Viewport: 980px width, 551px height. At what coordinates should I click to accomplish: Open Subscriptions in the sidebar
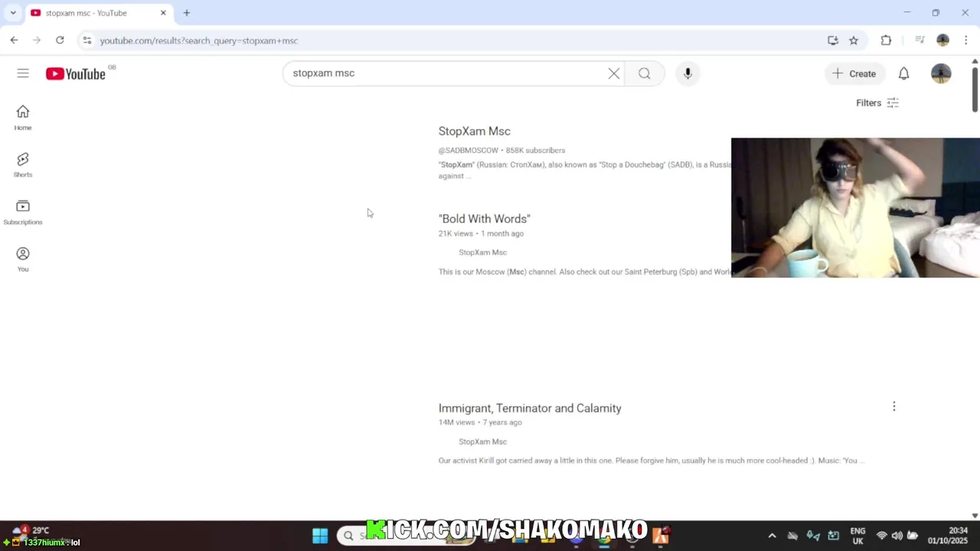(x=23, y=212)
